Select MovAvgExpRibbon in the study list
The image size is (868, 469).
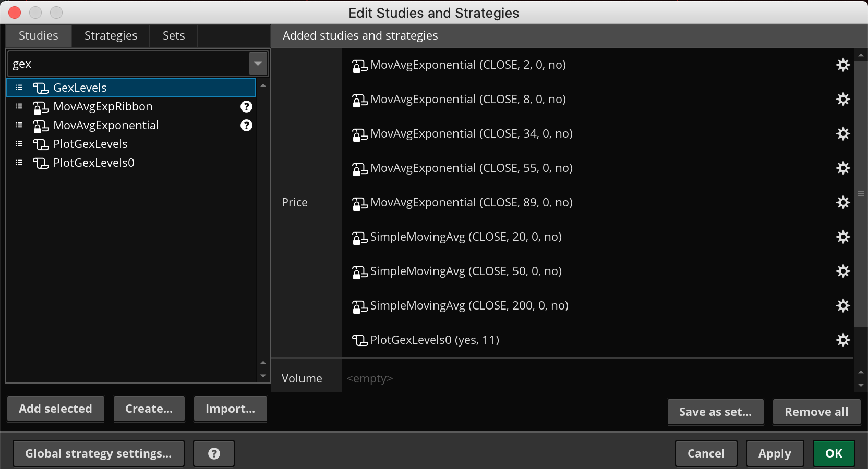[x=131, y=106]
